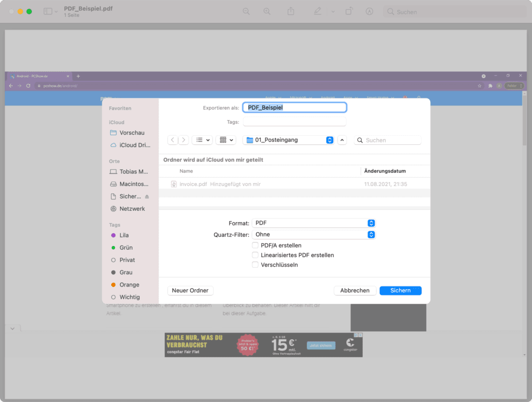The width and height of the screenshot is (532, 402).
Task: Go back with the dialog's left arrow
Action: [173, 140]
